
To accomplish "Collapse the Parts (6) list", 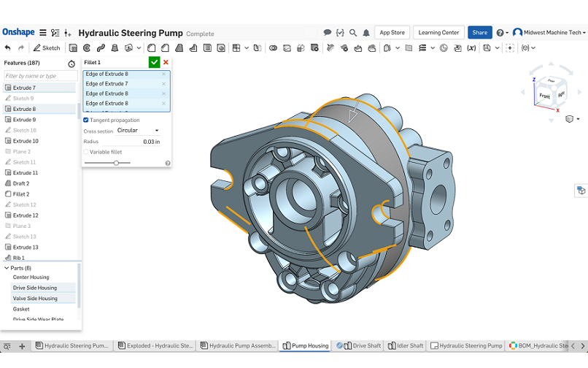I will (x=7, y=268).
